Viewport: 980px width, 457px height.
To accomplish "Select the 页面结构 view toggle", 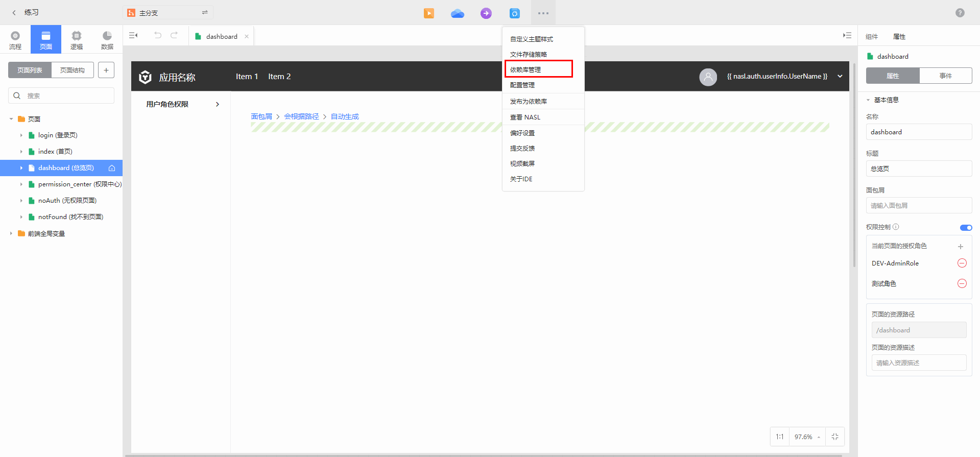I will pyautogui.click(x=73, y=70).
